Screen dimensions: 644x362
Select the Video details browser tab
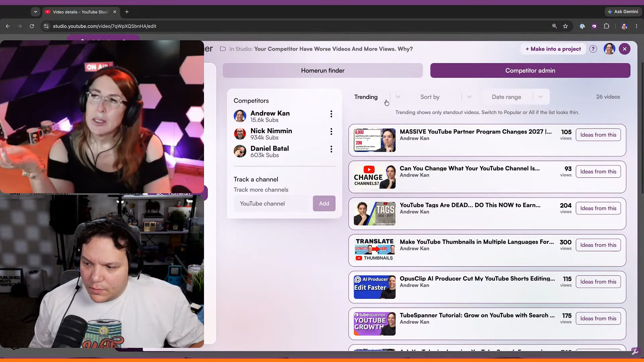pyautogui.click(x=81, y=12)
